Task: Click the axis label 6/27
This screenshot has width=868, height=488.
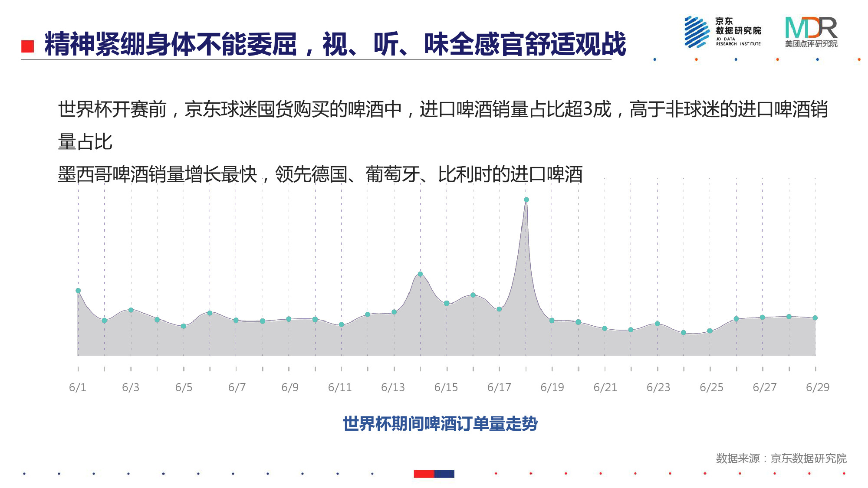Action: (765, 387)
